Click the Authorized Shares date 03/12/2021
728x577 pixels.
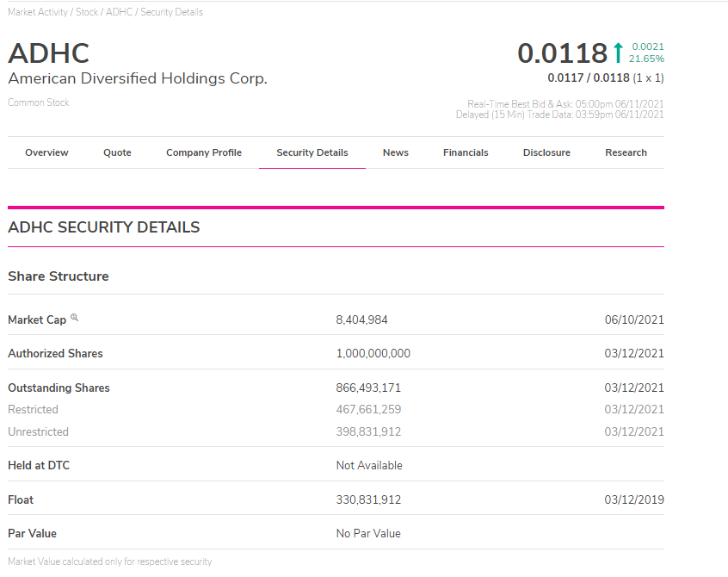(x=634, y=354)
